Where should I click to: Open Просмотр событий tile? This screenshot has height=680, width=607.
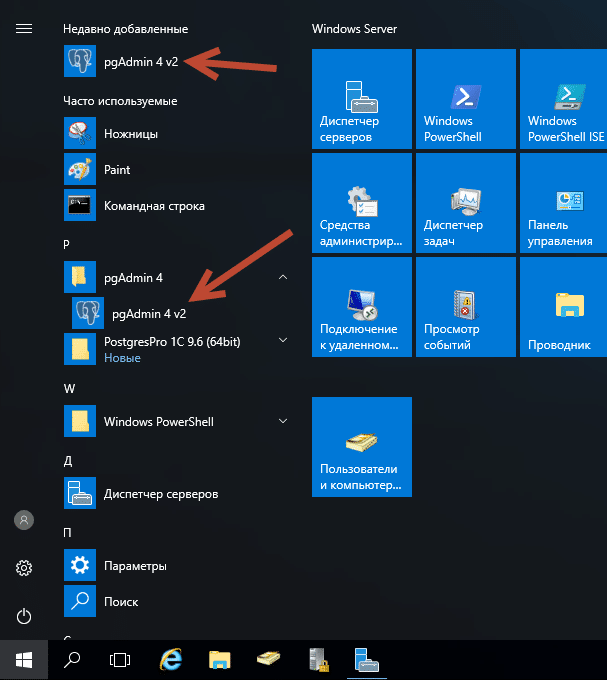tap(465, 307)
